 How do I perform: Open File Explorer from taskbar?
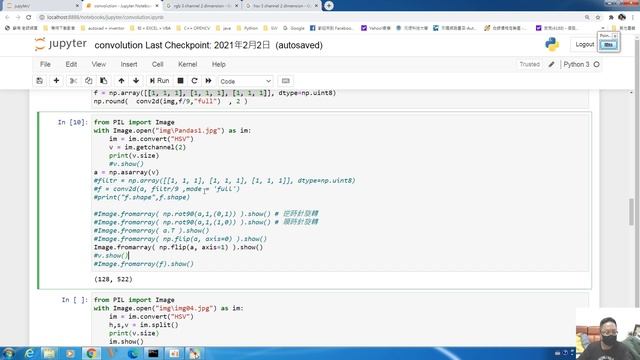[x=49, y=353]
